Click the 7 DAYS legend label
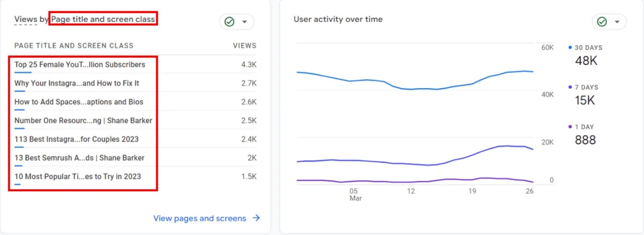The height and width of the screenshot is (235, 644). pyautogui.click(x=586, y=87)
